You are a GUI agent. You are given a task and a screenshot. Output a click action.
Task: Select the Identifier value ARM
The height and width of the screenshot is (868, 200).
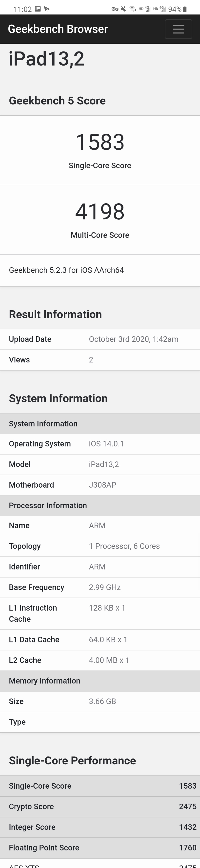pos(97,567)
